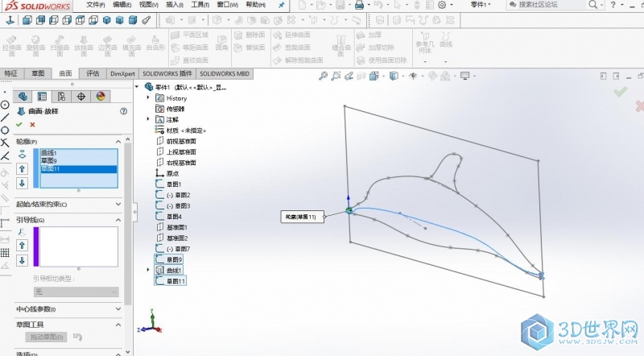The width and height of the screenshot is (644, 356).
Task: Open the 编辑(E) menu
Action: (122, 5)
